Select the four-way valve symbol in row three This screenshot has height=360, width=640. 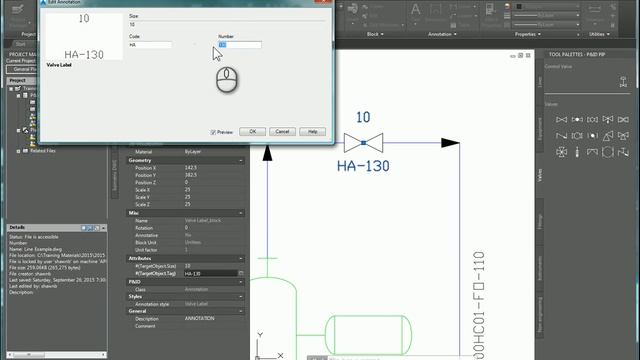[x=561, y=152]
